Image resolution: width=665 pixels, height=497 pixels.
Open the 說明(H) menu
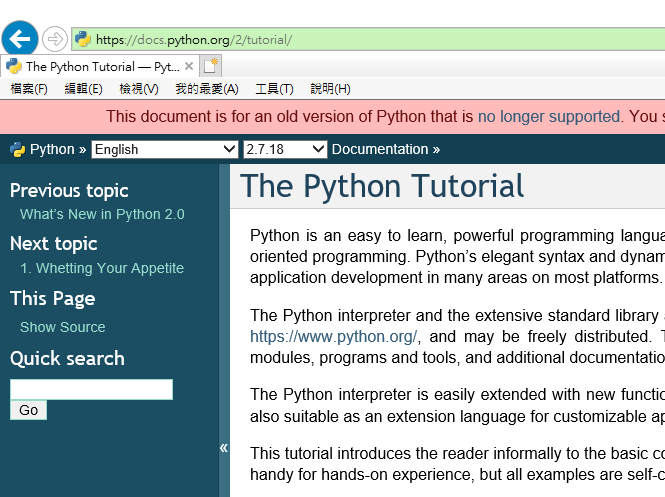pos(330,89)
